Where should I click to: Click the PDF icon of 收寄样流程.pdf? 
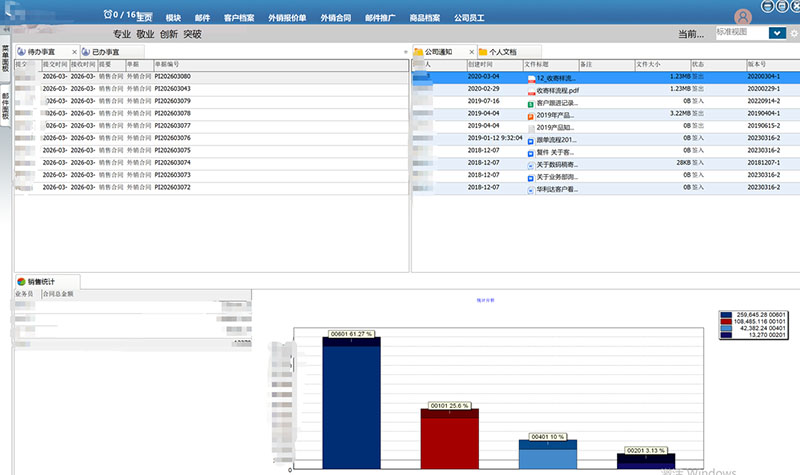tap(532, 91)
